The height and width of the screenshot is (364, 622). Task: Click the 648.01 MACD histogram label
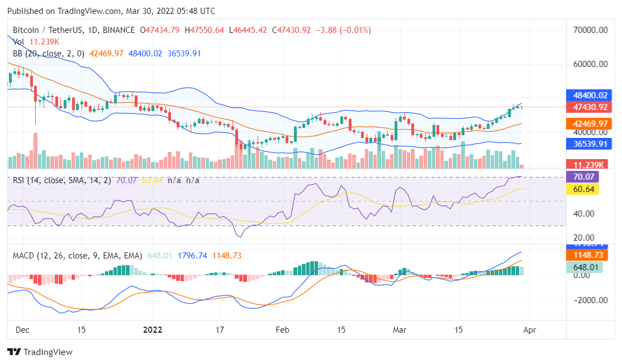(x=586, y=266)
